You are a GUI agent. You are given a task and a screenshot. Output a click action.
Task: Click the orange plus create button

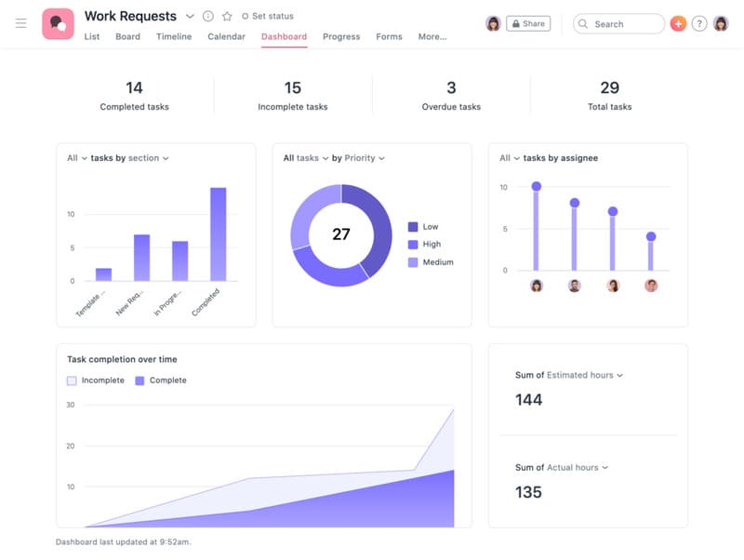pyautogui.click(x=678, y=23)
